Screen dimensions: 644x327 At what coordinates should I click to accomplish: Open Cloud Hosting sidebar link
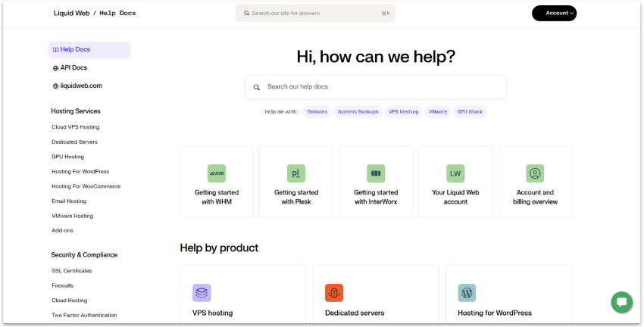click(x=70, y=301)
